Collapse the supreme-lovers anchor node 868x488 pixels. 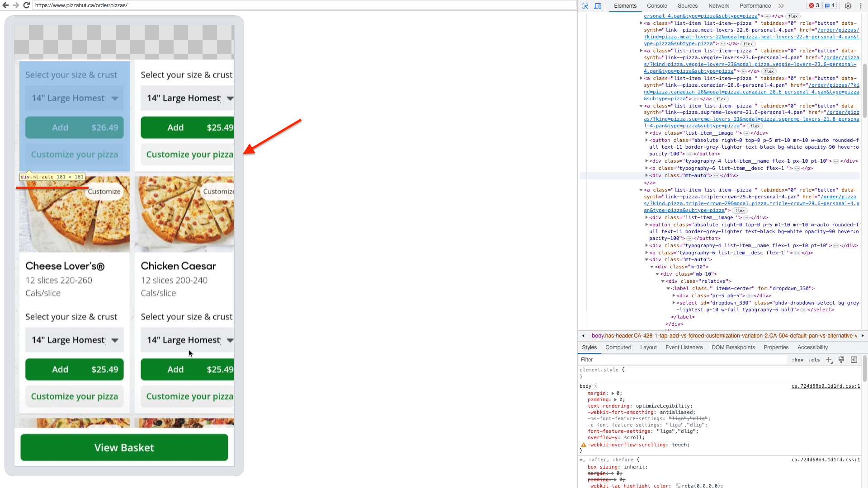tap(641, 106)
